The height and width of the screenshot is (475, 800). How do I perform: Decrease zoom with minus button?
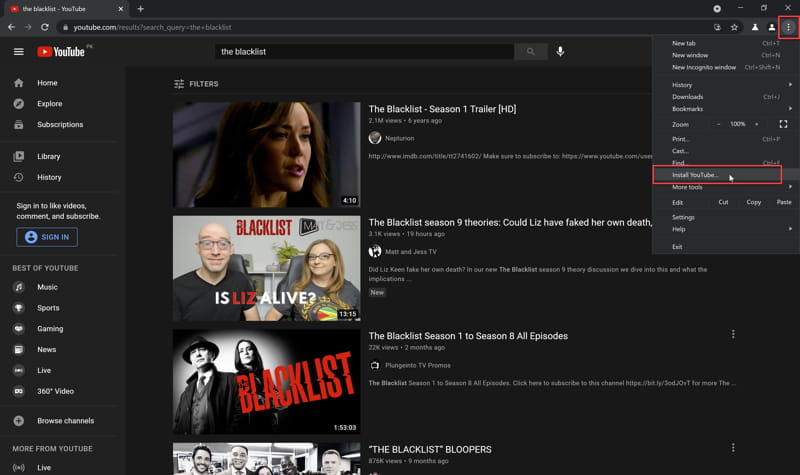click(x=718, y=124)
